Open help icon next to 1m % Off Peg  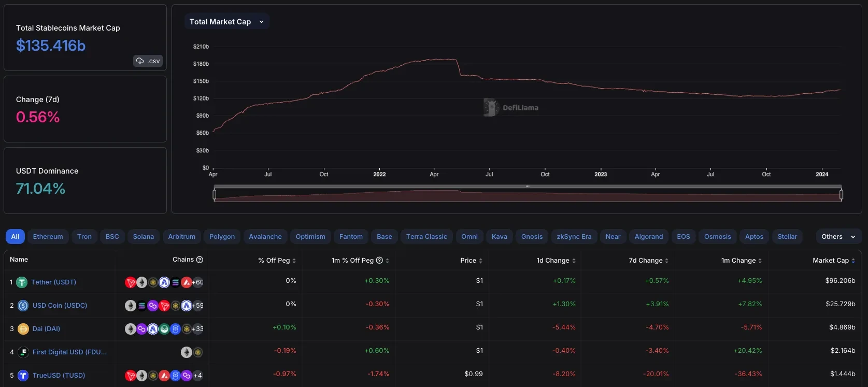point(379,261)
